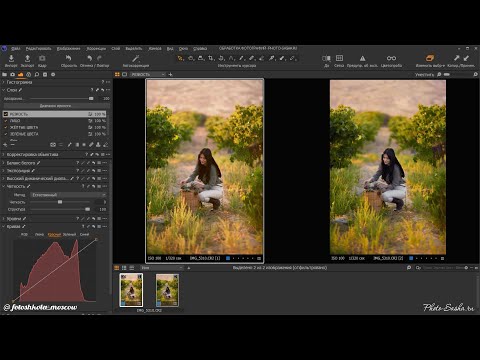Screen dimensions: 480x360
Task: Click the Apply adjustments down-arrow icon
Action: [466, 58]
